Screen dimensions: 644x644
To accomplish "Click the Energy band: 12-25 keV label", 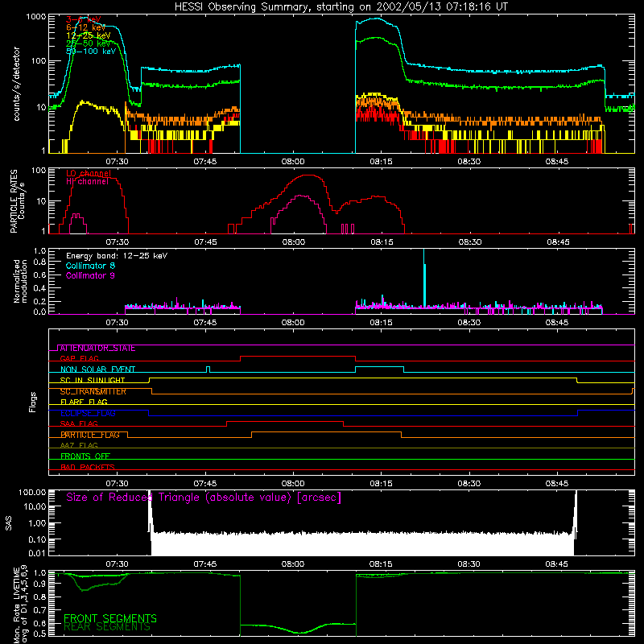I will [117, 256].
